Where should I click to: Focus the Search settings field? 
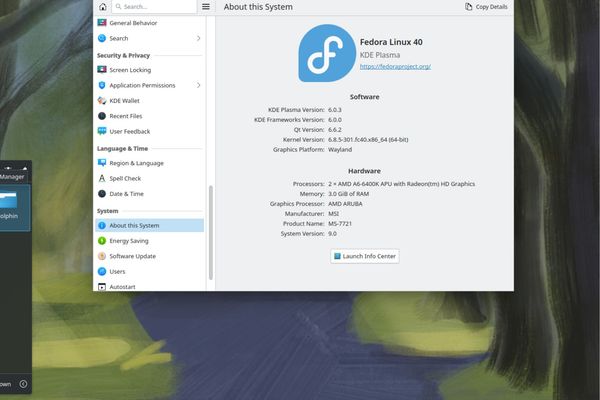pos(154,7)
